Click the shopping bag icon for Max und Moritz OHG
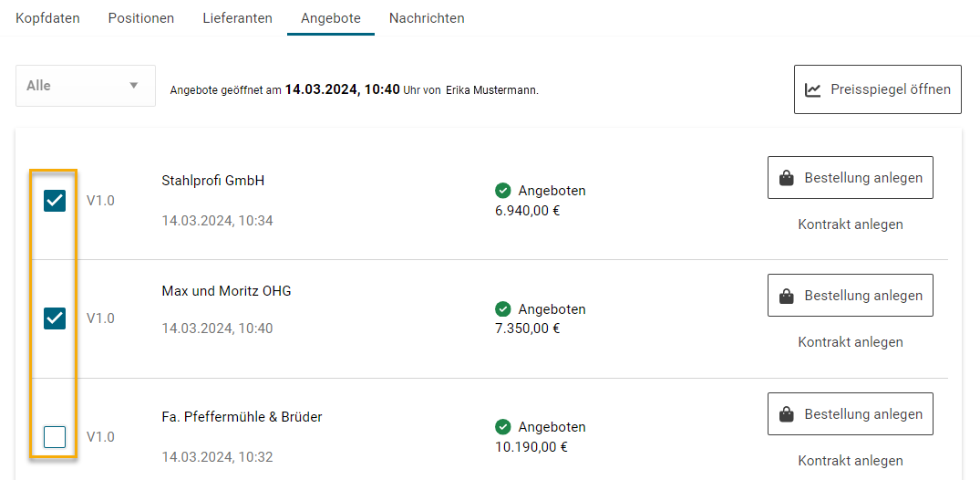This screenshot has height=480, width=980. (x=786, y=297)
